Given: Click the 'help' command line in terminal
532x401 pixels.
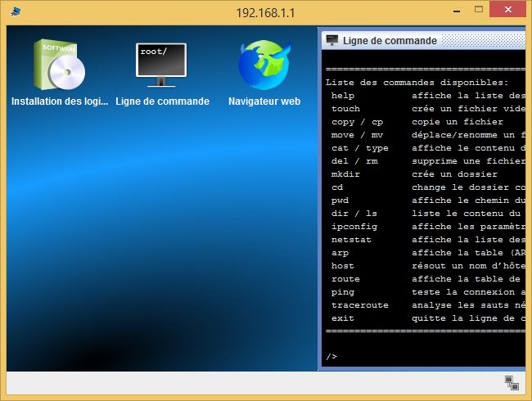Looking at the screenshot, I should tap(343, 95).
